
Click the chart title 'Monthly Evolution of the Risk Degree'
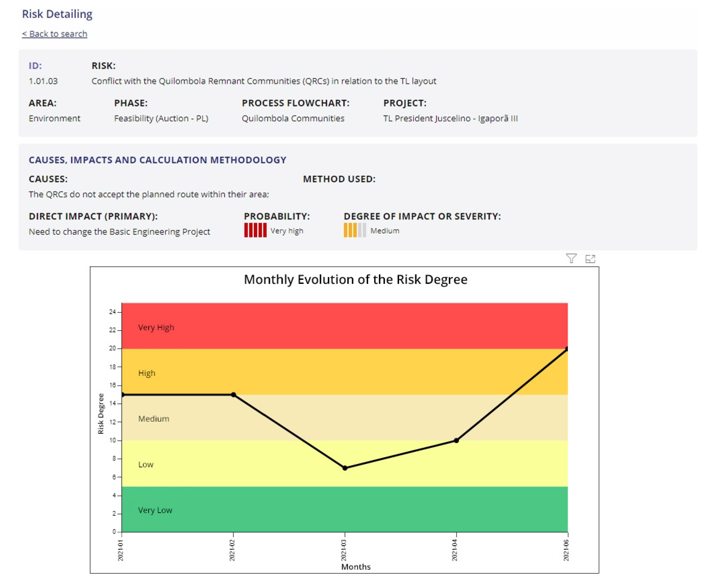pos(355,279)
